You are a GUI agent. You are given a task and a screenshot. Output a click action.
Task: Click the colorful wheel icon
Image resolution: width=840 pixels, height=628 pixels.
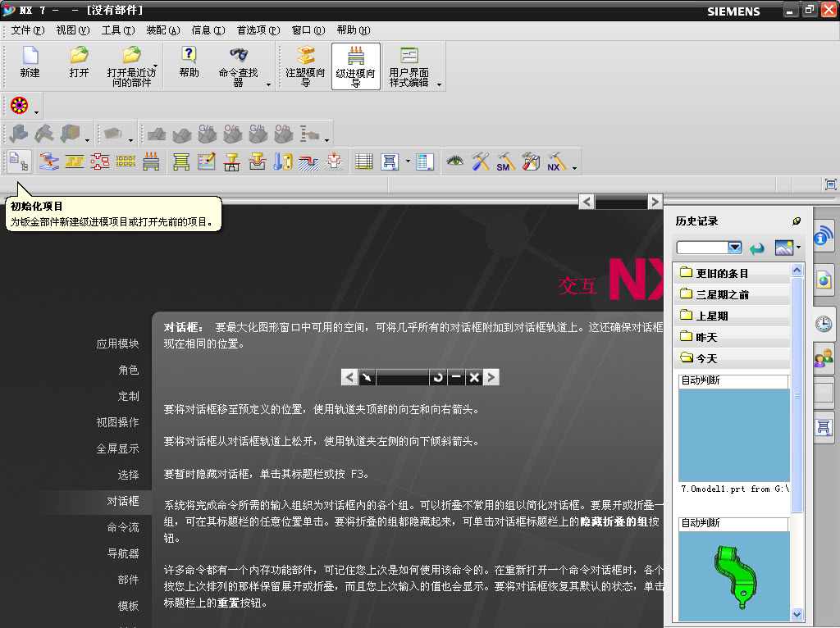click(x=20, y=106)
